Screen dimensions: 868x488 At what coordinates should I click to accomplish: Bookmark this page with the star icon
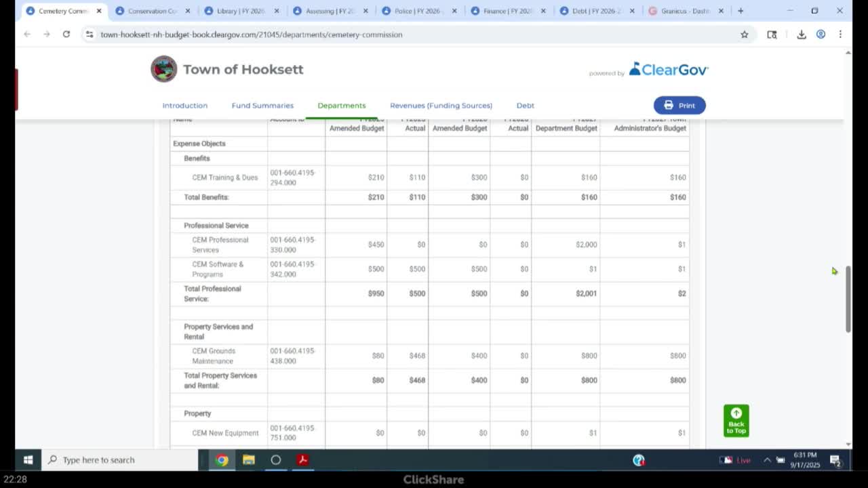point(744,35)
